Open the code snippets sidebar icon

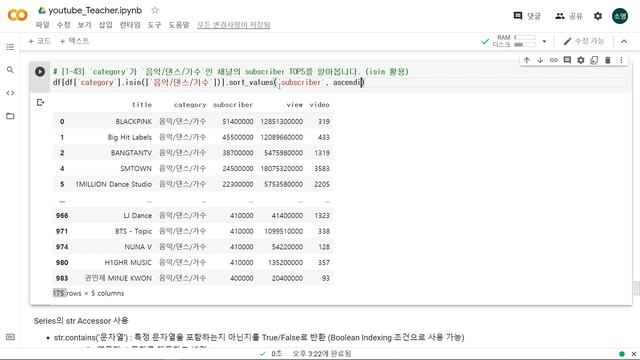pos(10,93)
